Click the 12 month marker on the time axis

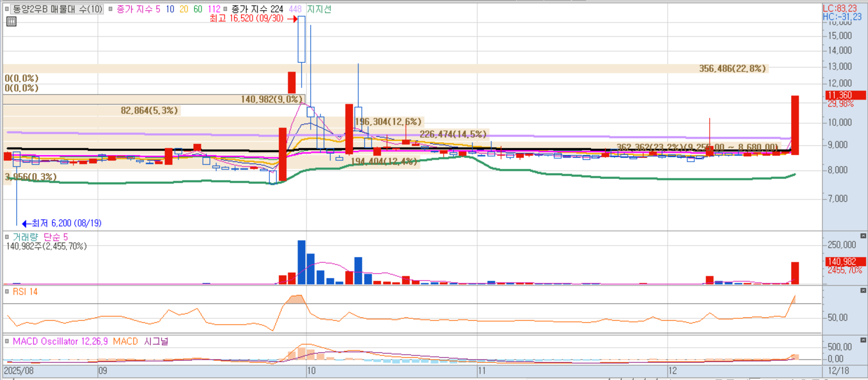[672, 371]
